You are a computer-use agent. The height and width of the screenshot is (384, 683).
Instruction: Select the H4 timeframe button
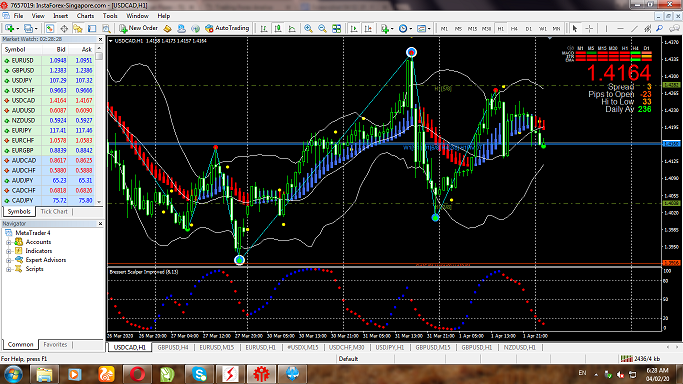pyautogui.click(x=514, y=28)
